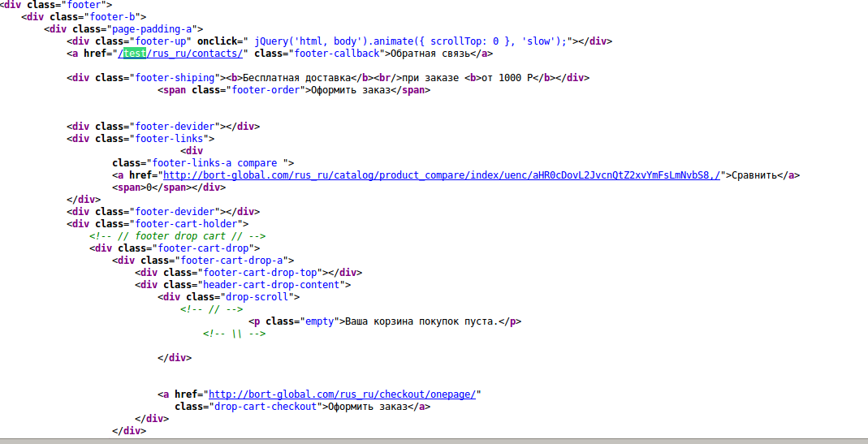
Task: Click the 'footer-shiping' class value
Action: tap(175, 77)
